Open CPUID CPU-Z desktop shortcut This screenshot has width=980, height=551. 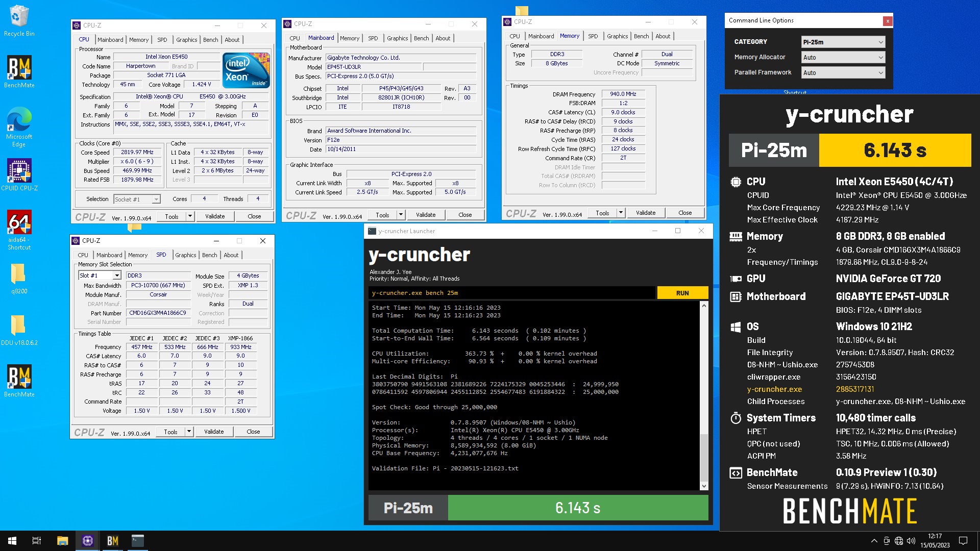pos(19,174)
